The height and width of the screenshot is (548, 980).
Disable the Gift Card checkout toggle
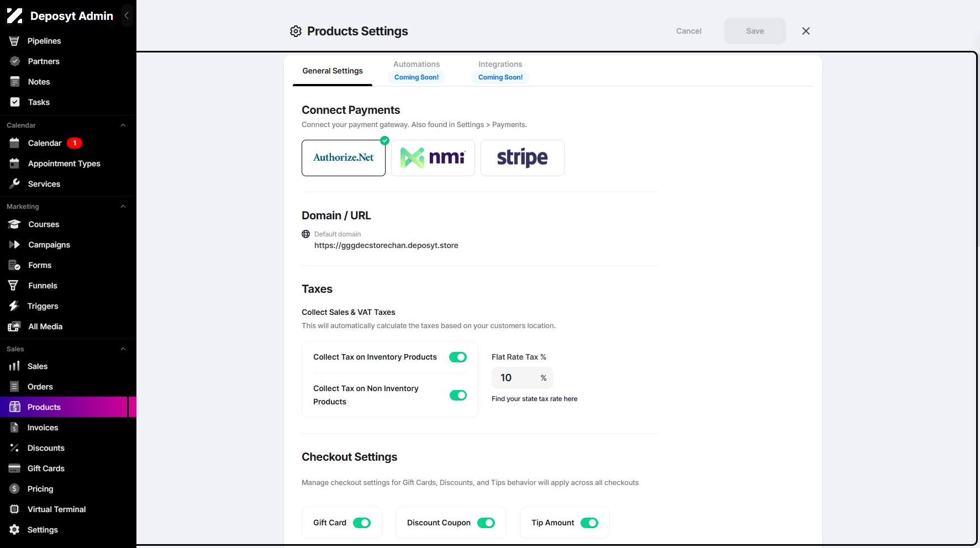pyautogui.click(x=362, y=523)
